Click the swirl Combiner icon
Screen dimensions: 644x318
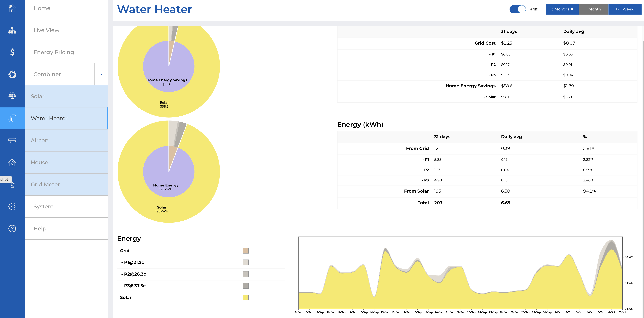[x=12, y=74]
